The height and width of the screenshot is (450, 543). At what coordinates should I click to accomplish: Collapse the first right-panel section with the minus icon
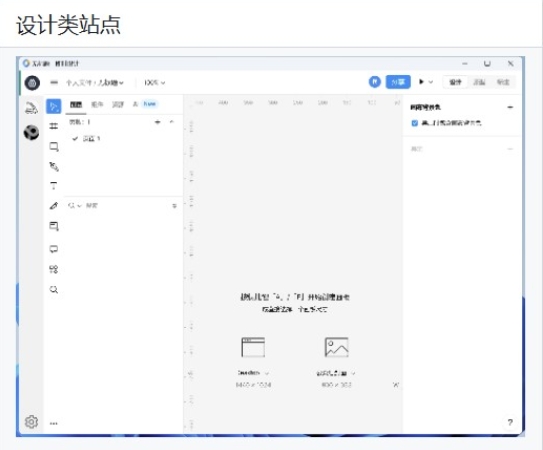(510, 107)
